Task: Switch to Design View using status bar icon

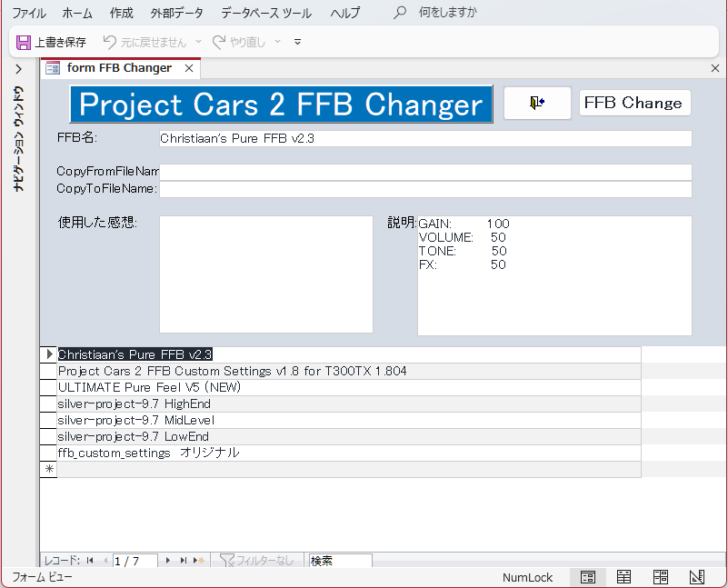Action: [x=696, y=577]
